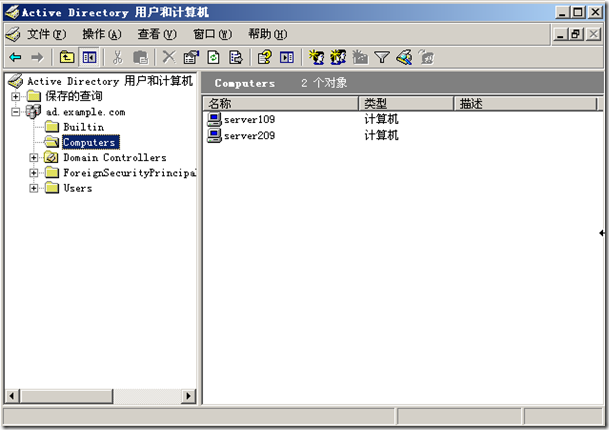Viewport: 609px width, 430px height.
Task: Select the Users tree item
Action: (x=78, y=188)
